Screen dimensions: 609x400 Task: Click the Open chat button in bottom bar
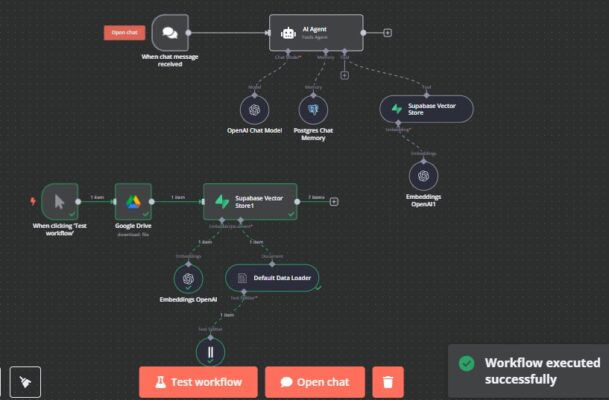[315, 382]
